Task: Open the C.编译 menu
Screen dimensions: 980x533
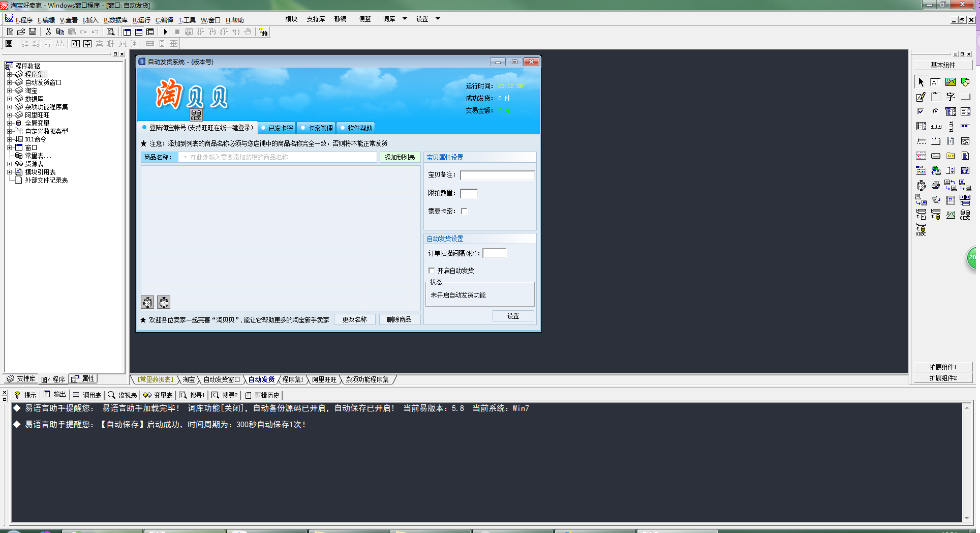Action: tap(164, 20)
